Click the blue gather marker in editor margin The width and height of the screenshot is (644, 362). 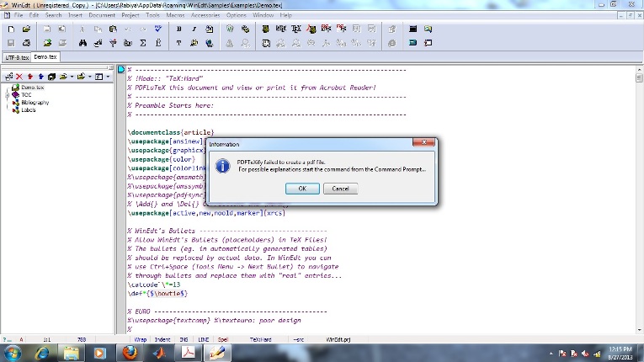tap(121, 69)
